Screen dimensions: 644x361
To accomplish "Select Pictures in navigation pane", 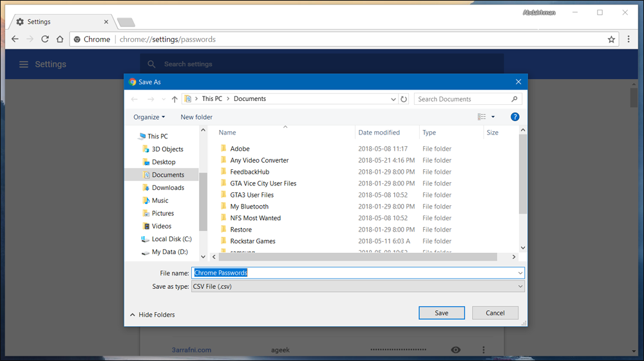I will click(158, 214).
